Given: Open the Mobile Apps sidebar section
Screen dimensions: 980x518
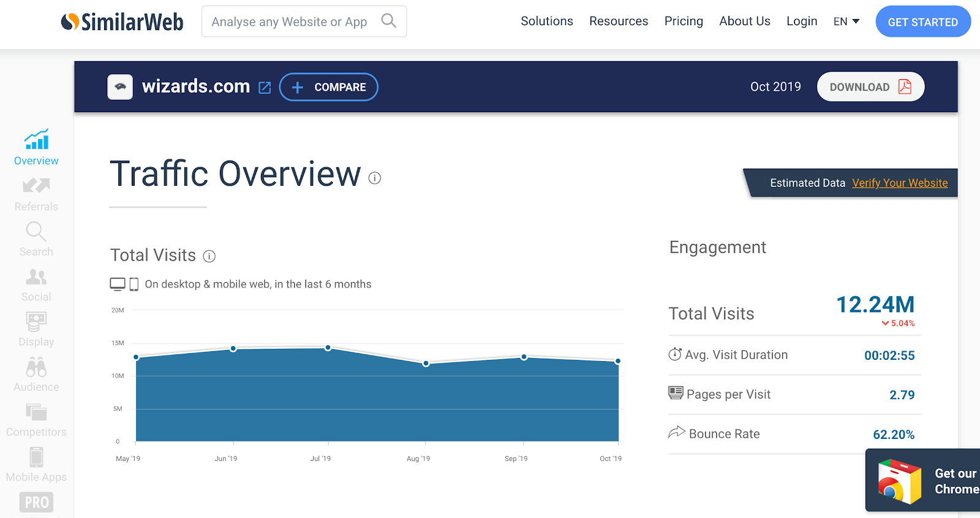Looking at the screenshot, I should pyautogui.click(x=36, y=465).
